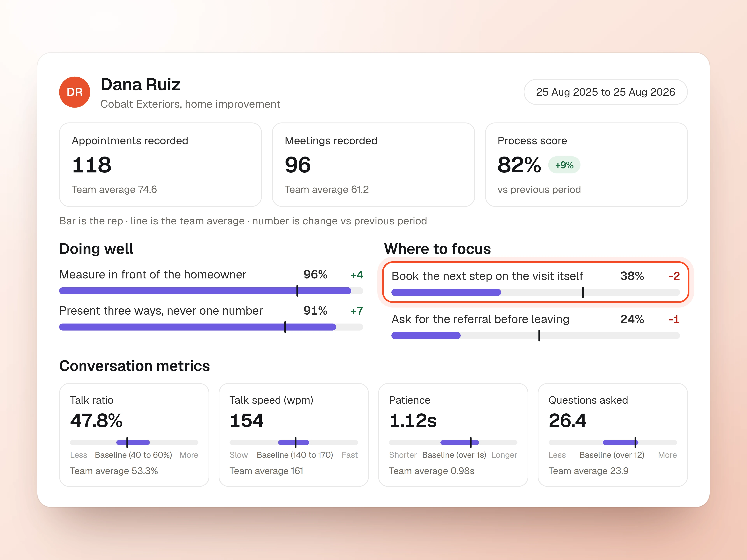The height and width of the screenshot is (560, 747).
Task: Click the 91% value
Action: point(315,311)
